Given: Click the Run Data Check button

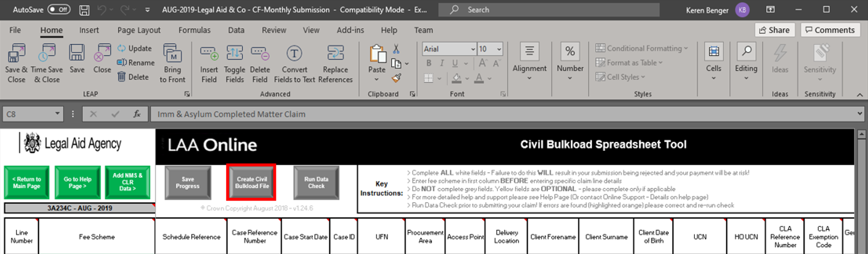Looking at the screenshot, I should pos(316,183).
